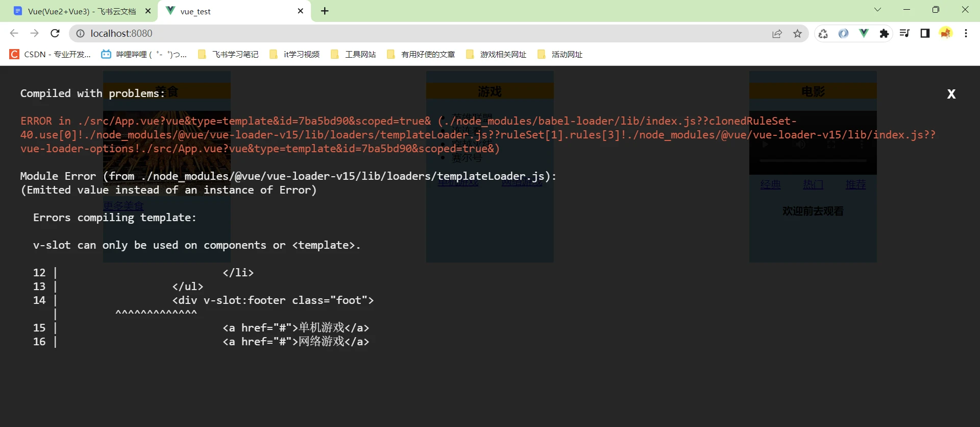Toggle the browser side panel
Screen dimensions: 980x427
[x=925, y=34]
